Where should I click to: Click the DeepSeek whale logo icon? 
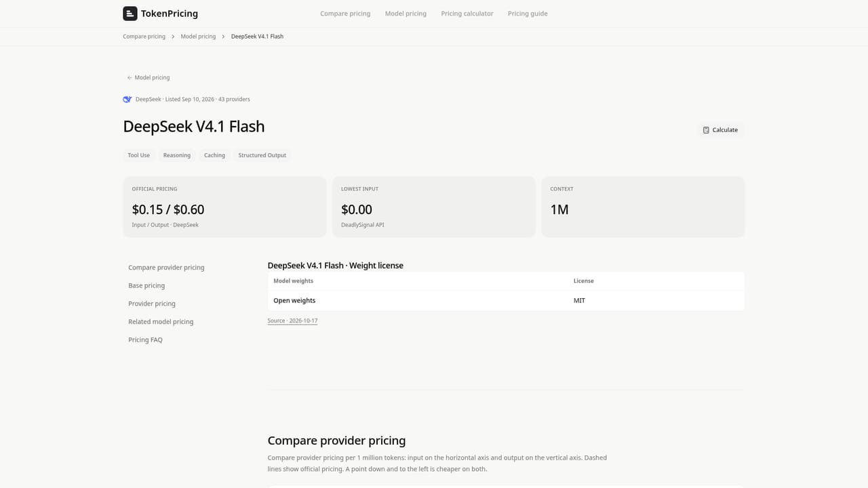click(127, 99)
